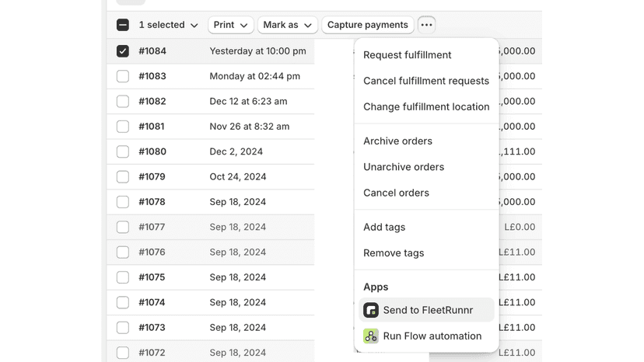Check order #1079 checkbox
644x362 pixels.
click(122, 177)
